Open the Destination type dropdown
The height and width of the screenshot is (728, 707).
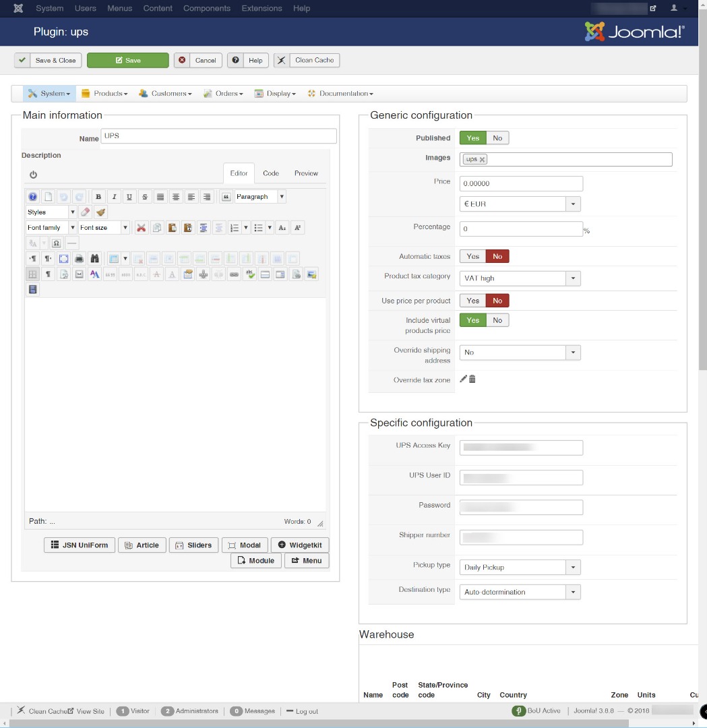coord(520,592)
